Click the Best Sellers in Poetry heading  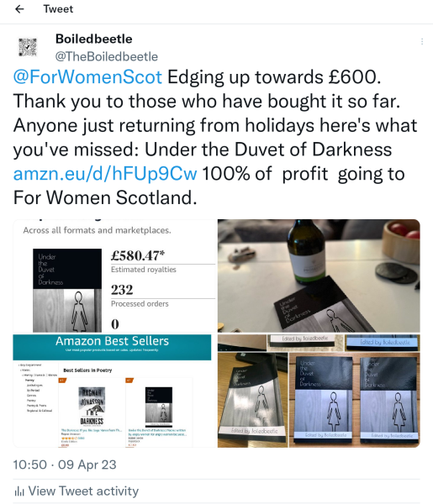tap(87, 370)
